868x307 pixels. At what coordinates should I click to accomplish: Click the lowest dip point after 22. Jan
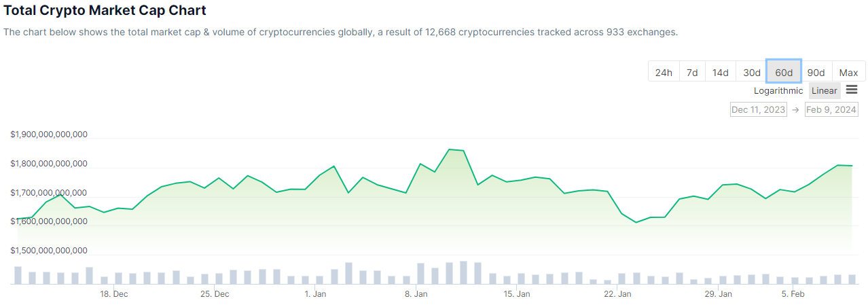[x=636, y=222]
